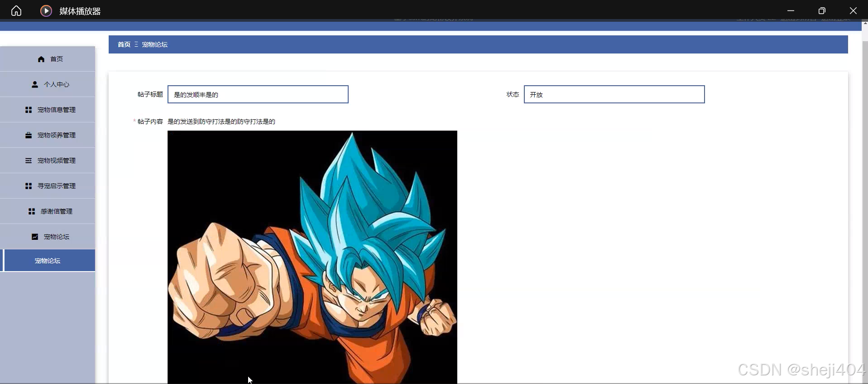Screen dimensions: 868x384
Task: Click the grid icon beside 寻宠启示管理
Action: tap(29, 186)
